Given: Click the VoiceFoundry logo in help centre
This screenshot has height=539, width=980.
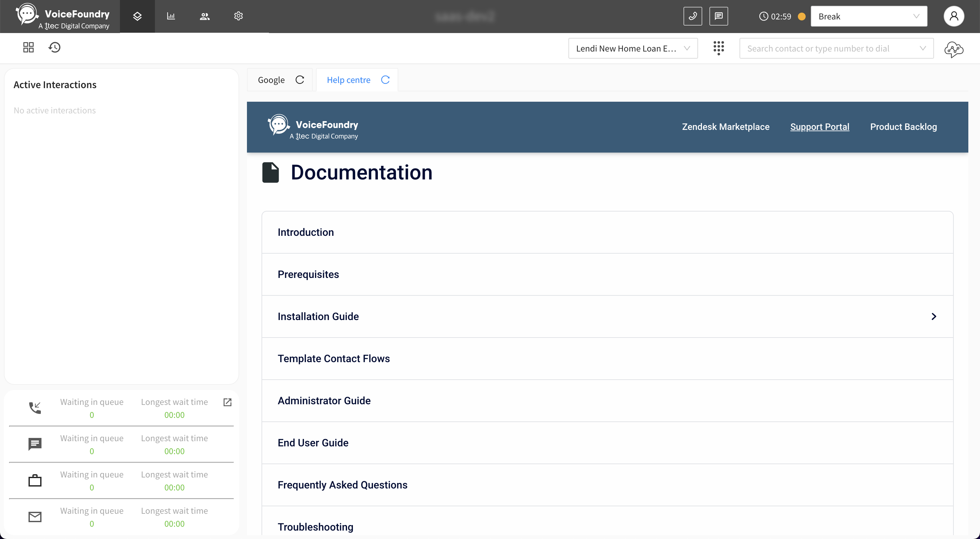Looking at the screenshot, I should [x=313, y=127].
